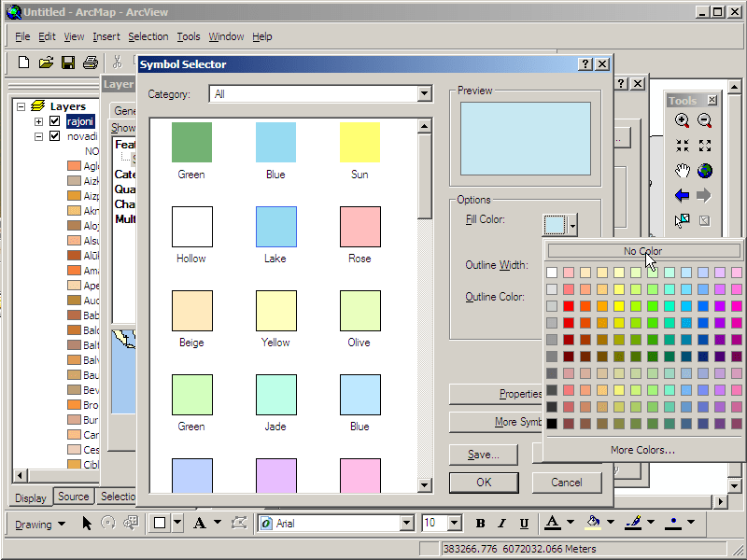The height and width of the screenshot is (560, 747).
Task: Open the rectangle tool dropdown arrow
Action: (177, 523)
